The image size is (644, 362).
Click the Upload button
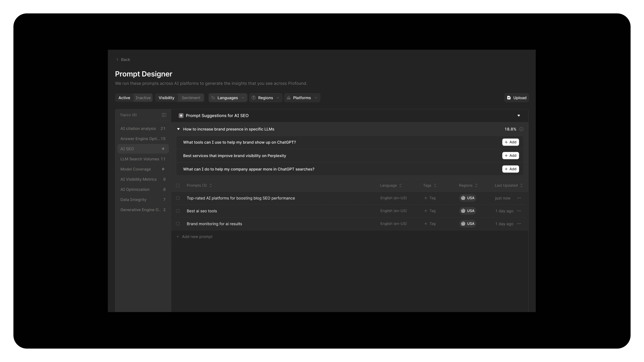(x=517, y=98)
